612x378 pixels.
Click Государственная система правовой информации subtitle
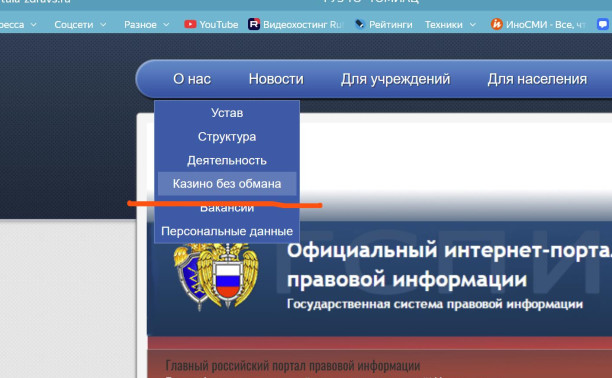[435, 304]
